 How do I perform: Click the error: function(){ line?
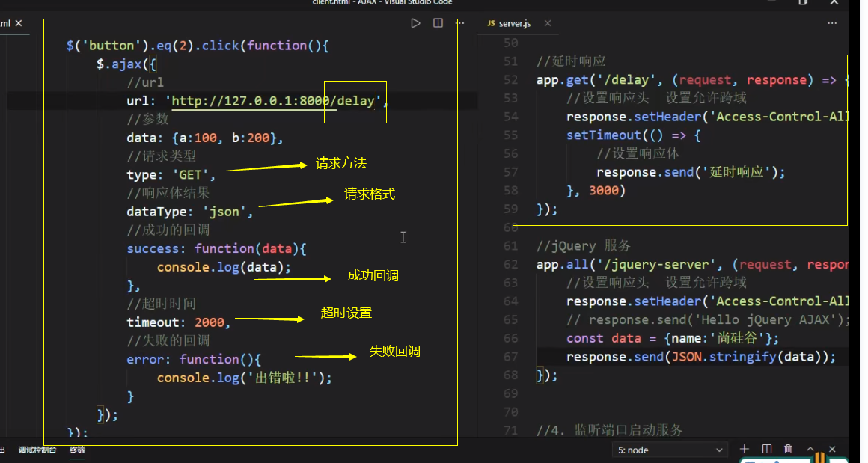pyautogui.click(x=194, y=359)
